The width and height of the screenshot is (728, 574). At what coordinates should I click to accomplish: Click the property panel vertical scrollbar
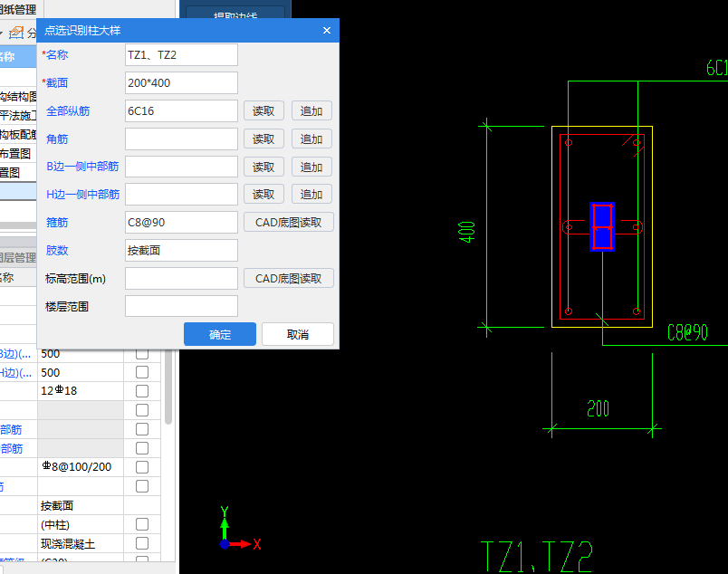tap(168, 387)
